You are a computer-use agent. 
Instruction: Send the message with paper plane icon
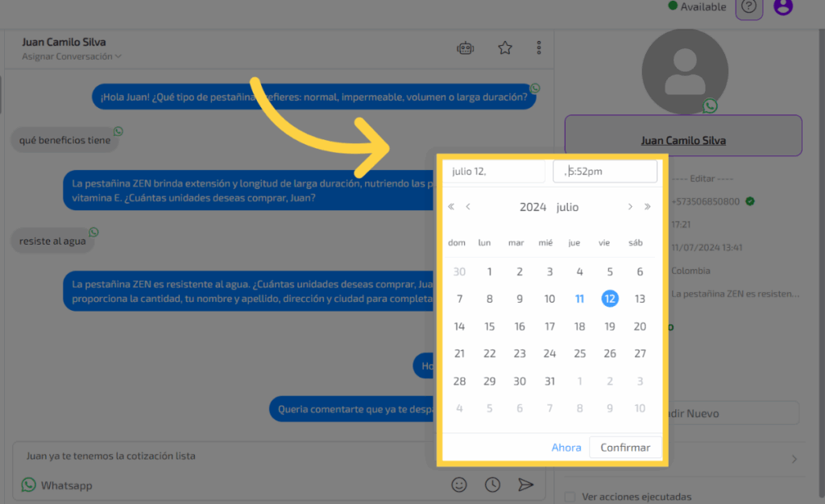(x=525, y=485)
